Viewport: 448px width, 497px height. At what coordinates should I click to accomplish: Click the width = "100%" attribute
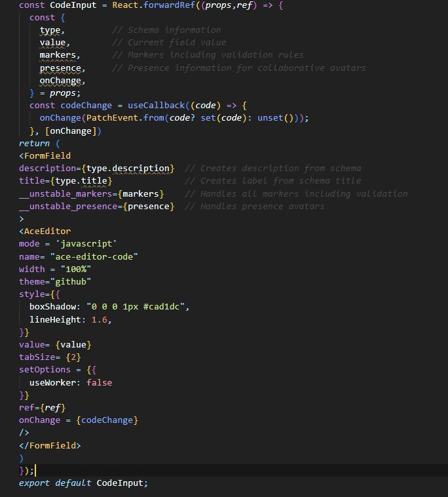click(55, 269)
